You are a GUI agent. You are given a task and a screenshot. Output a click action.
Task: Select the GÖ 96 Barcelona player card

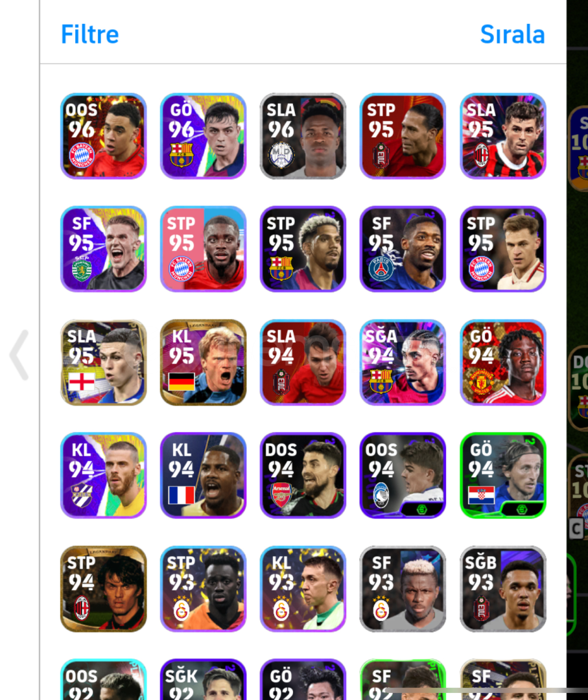pyautogui.click(x=203, y=136)
